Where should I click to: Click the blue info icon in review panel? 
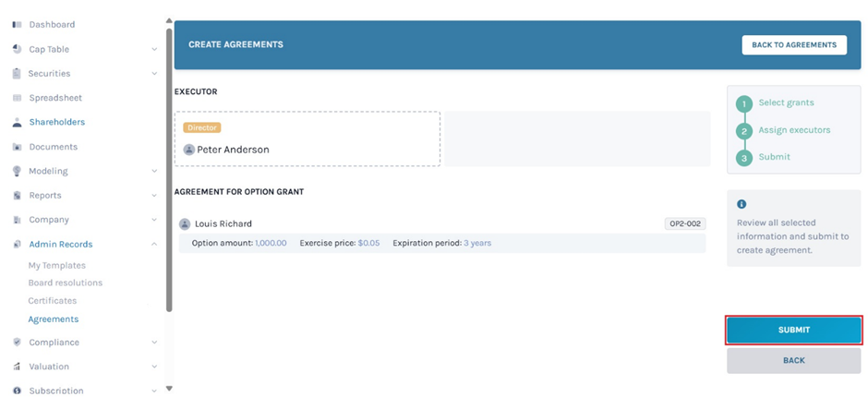pyautogui.click(x=741, y=204)
